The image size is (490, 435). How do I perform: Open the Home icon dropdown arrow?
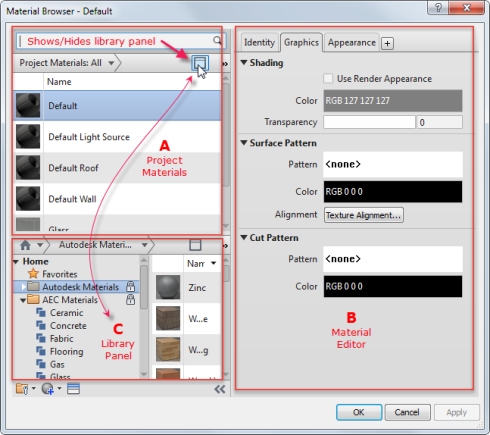click(40, 245)
